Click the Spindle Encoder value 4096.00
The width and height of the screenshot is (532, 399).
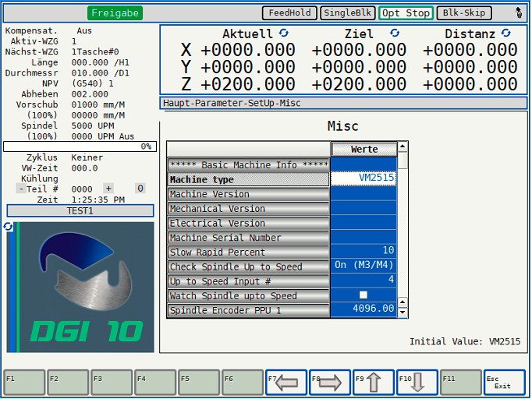[364, 309]
